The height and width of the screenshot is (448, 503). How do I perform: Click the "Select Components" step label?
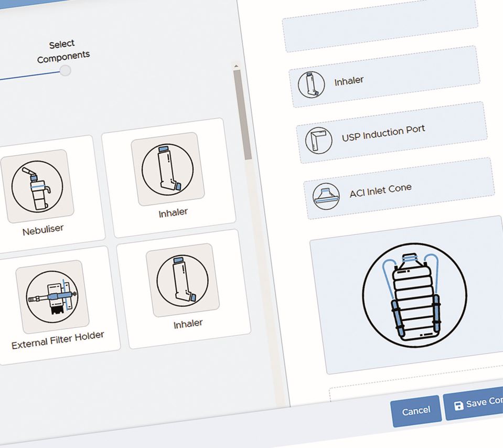(x=62, y=51)
